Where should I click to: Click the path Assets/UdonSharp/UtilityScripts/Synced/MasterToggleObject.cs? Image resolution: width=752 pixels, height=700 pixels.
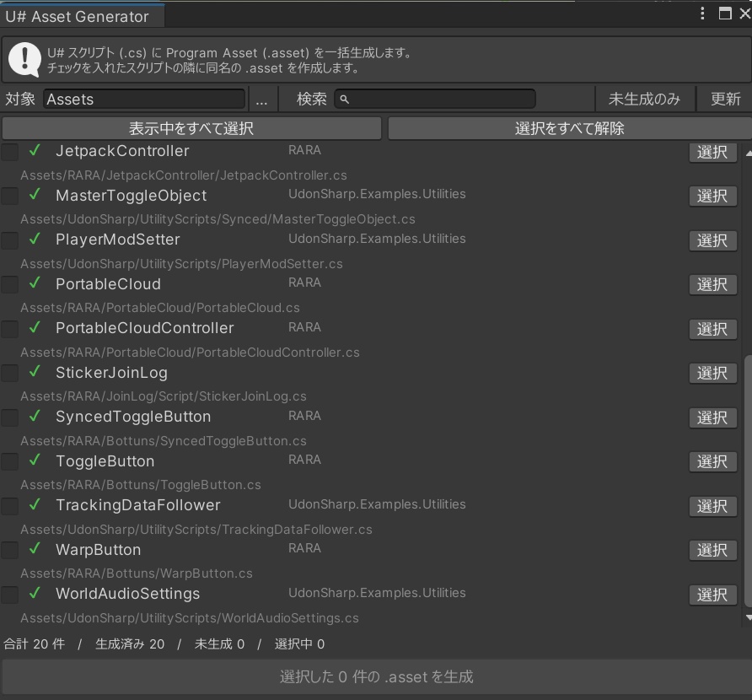(218, 219)
